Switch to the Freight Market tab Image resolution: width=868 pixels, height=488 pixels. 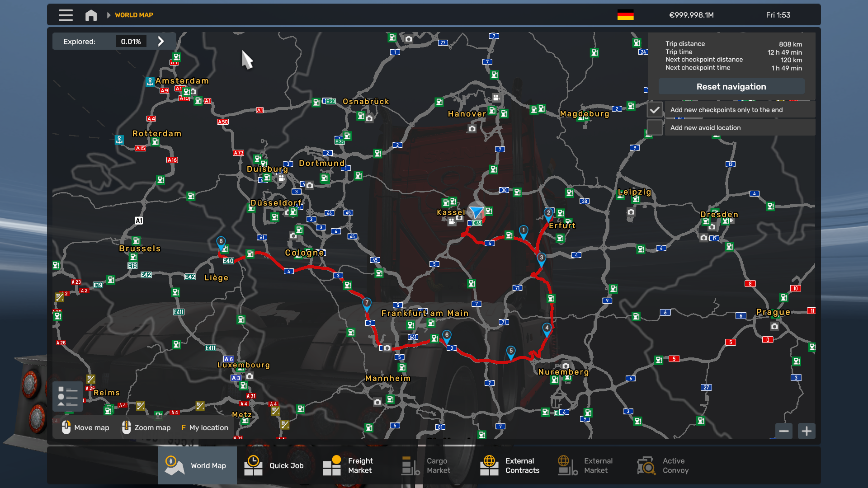click(x=354, y=465)
